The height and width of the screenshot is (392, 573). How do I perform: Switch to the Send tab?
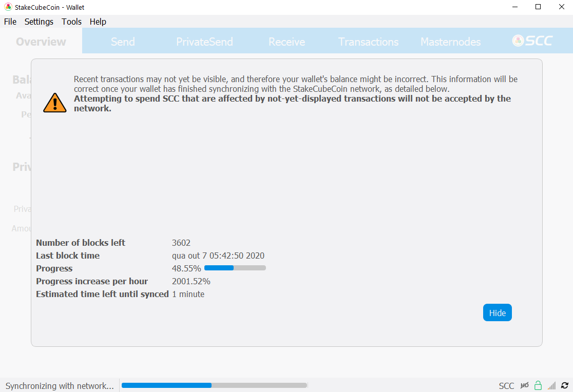coord(123,42)
